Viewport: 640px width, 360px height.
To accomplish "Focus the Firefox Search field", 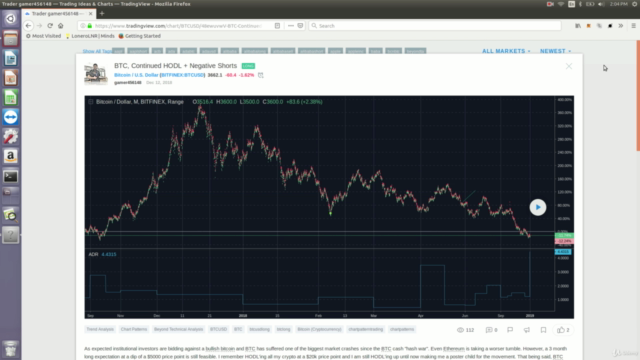I will click(435, 26).
